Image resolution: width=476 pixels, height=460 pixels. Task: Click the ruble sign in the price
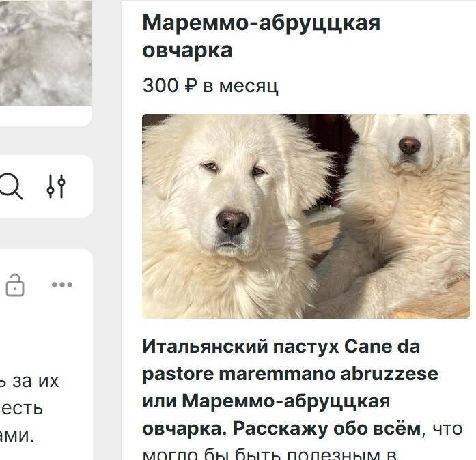(x=191, y=86)
